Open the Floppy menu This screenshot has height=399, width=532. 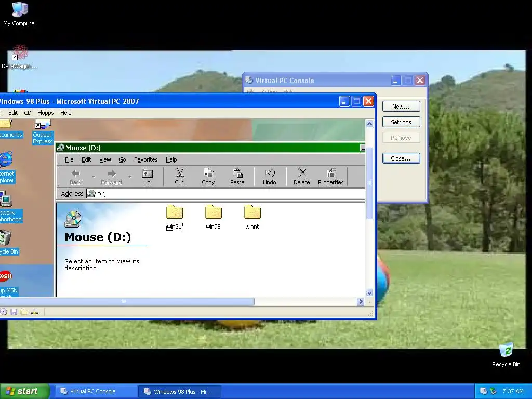(46, 113)
